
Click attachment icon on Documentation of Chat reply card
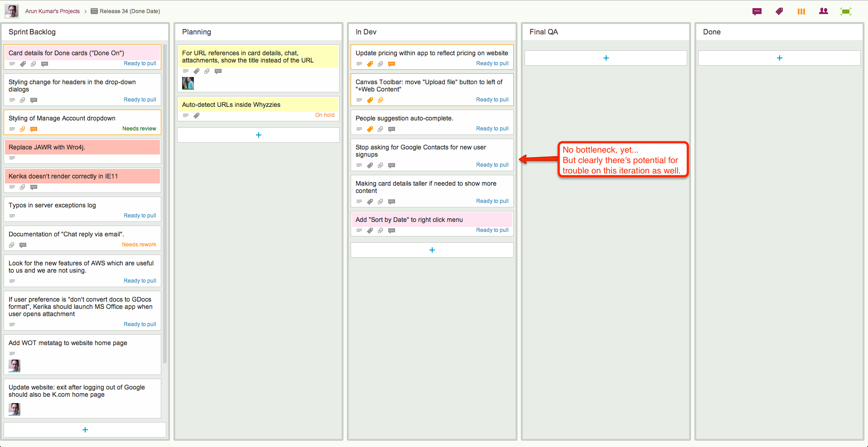pos(12,245)
